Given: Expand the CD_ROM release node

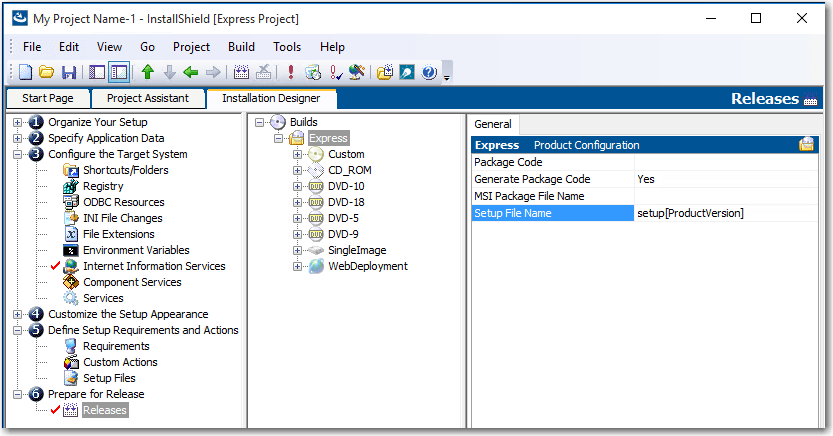Looking at the screenshot, I should 298,170.
